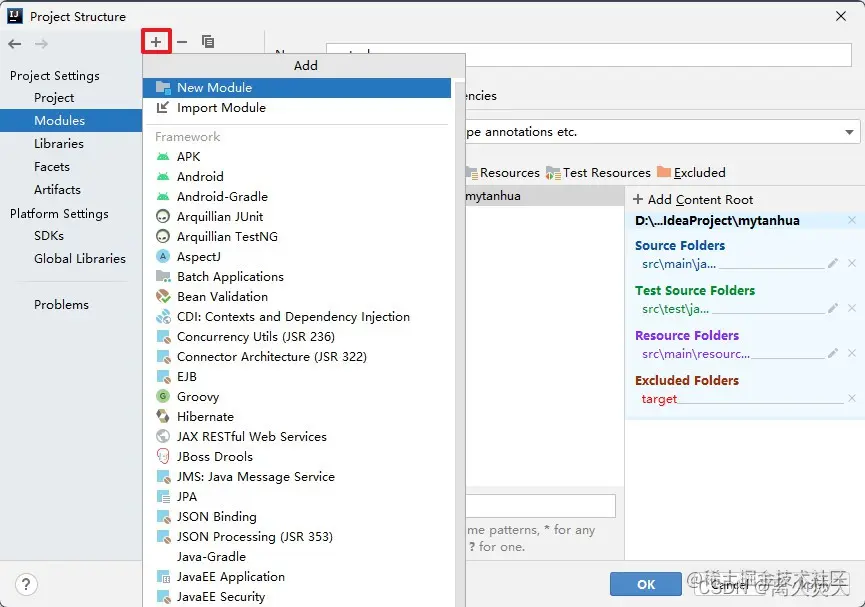
Task: Unmark src\main\resourc... resource folder
Action: tap(852, 353)
